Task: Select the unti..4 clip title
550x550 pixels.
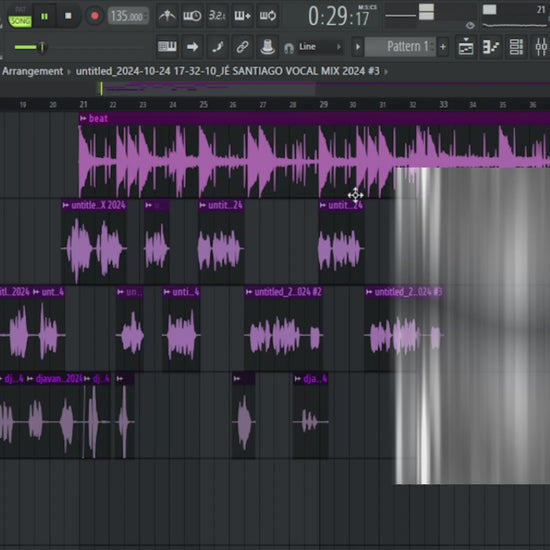Action: (186, 292)
